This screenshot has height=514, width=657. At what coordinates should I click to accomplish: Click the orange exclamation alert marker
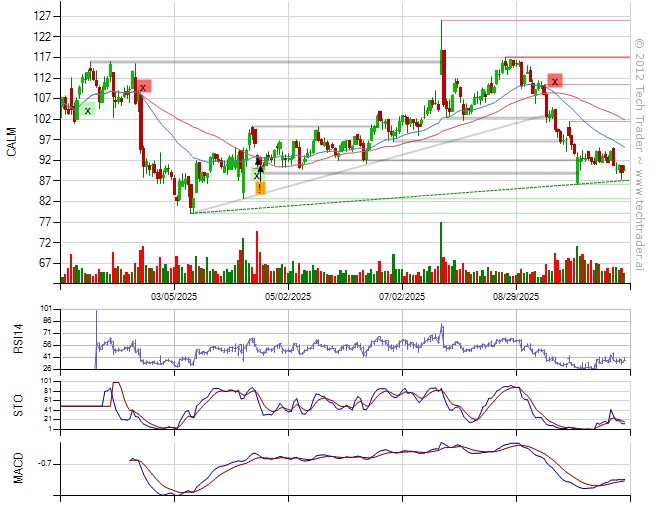point(260,187)
